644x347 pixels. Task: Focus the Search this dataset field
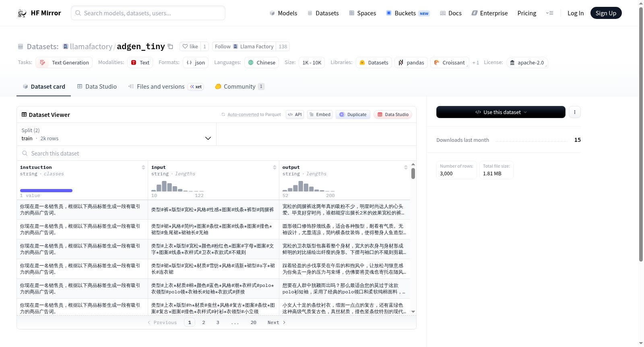point(217,153)
